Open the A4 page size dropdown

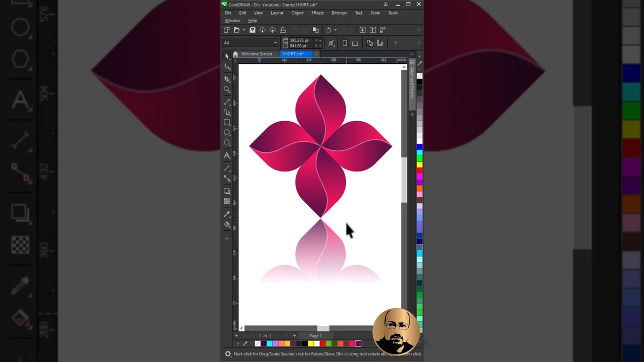point(275,43)
